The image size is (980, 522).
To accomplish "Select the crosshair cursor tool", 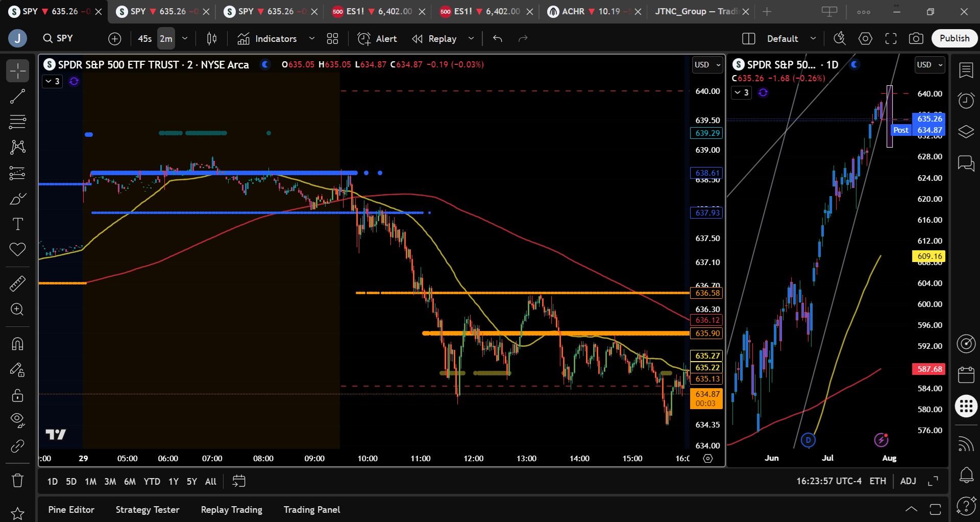I will click(17, 70).
